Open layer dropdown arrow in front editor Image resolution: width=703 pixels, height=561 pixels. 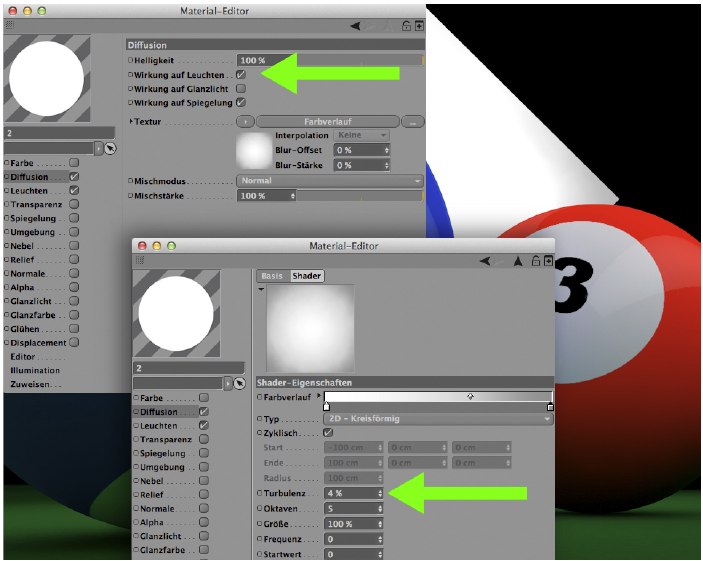(x=228, y=383)
